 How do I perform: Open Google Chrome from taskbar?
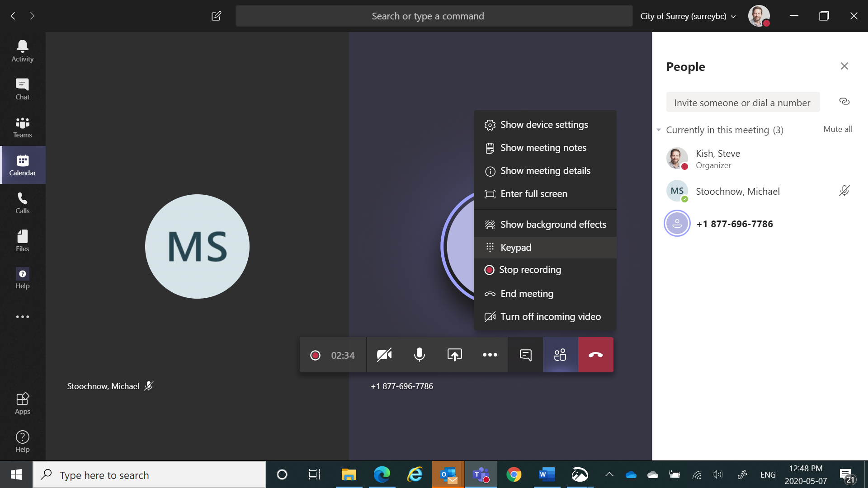pos(514,474)
